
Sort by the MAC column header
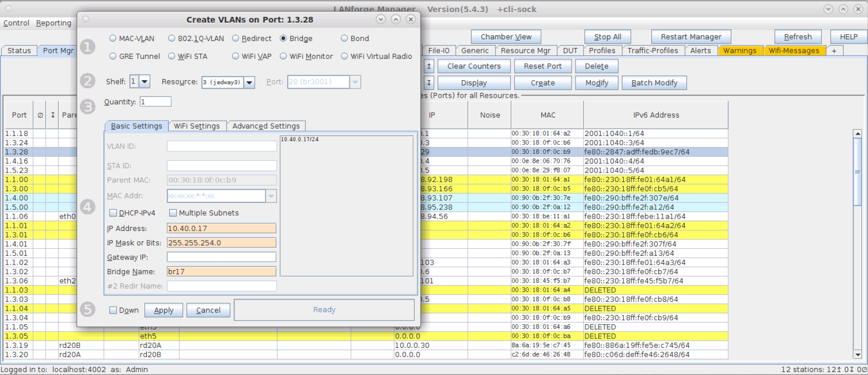click(548, 115)
